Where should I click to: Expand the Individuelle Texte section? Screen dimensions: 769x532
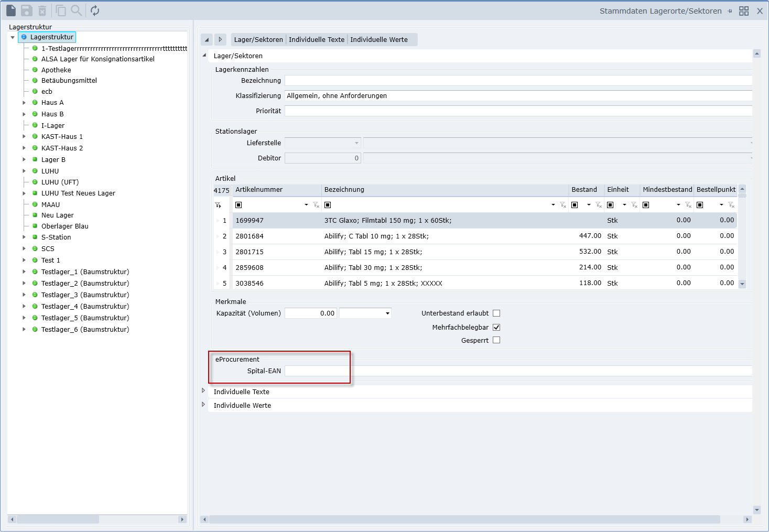(x=203, y=391)
